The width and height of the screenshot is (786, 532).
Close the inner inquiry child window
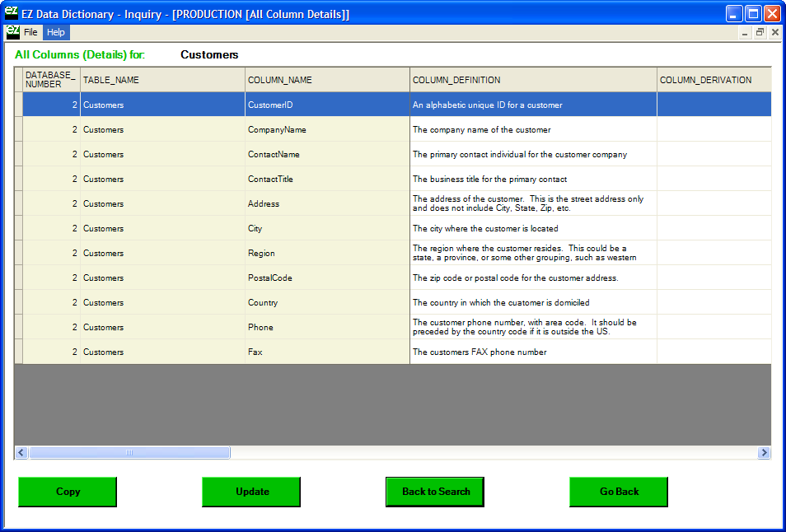[x=774, y=32]
